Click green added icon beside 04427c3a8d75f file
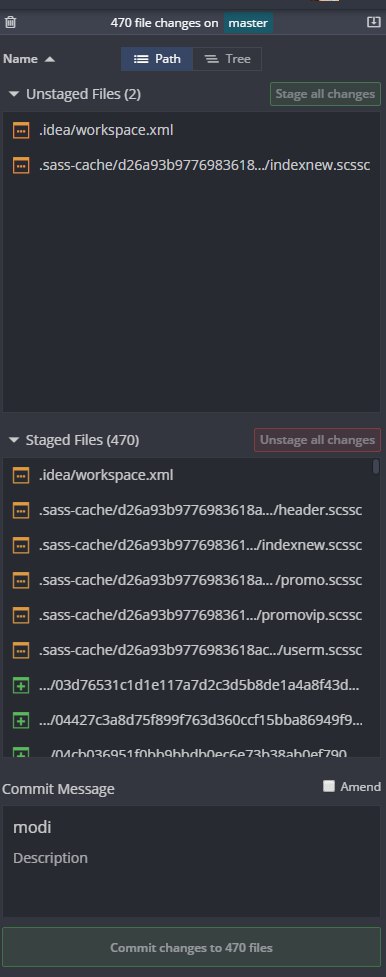The image size is (386, 977). (x=21, y=721)
